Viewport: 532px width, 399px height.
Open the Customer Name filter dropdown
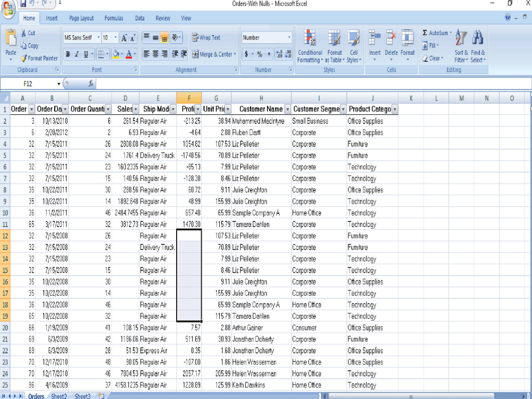287,109
